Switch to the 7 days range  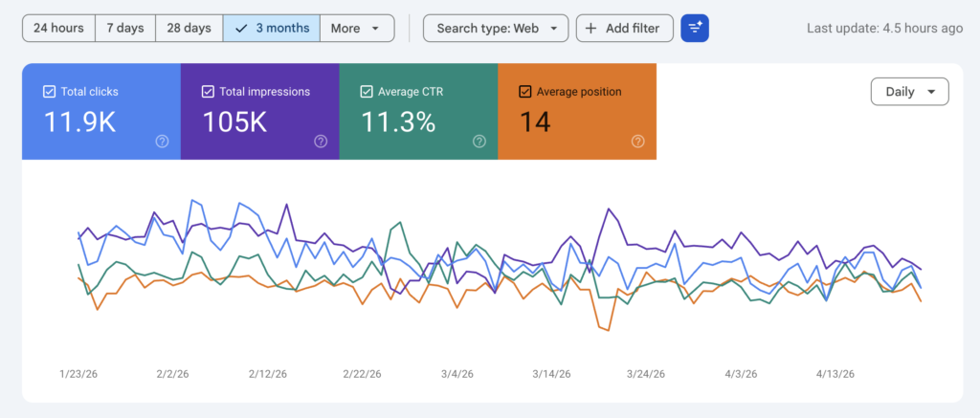(x=124, y=29)
